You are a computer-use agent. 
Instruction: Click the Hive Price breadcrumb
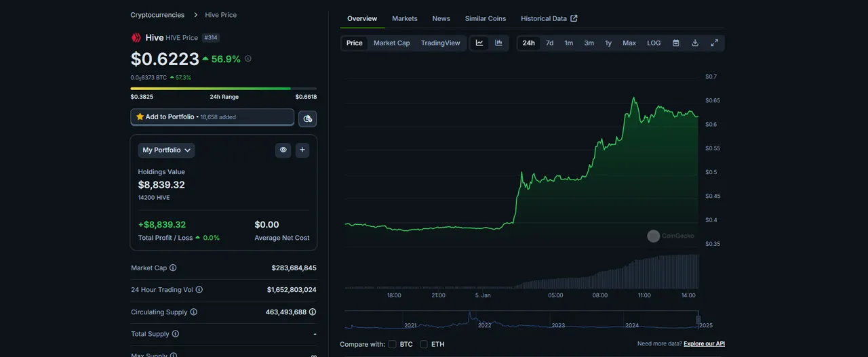pyautogui.click(x=221, y=15)
